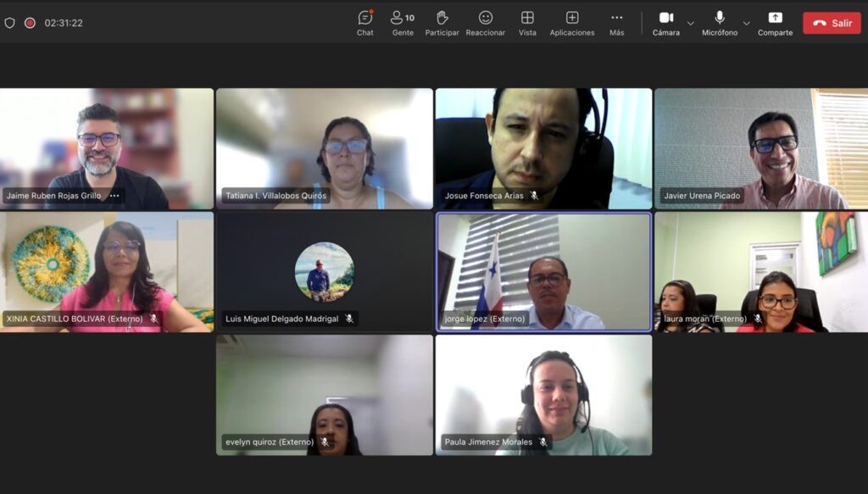Click the jorge lopez (Externo) name label
The height and width of the screenshot is (494, 868).
point(484,319)
